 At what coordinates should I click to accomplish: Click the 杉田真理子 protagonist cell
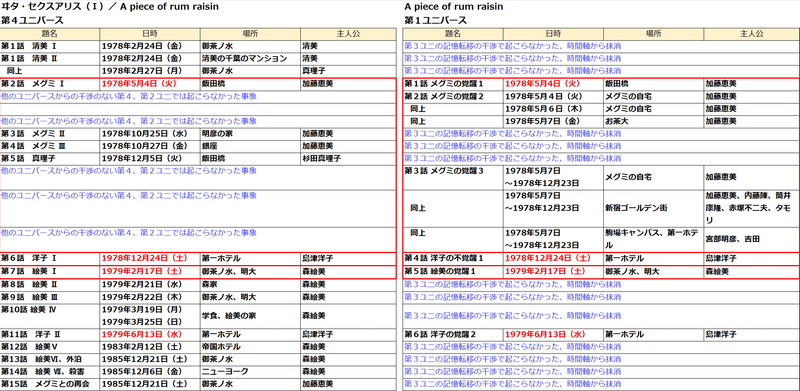348,159
